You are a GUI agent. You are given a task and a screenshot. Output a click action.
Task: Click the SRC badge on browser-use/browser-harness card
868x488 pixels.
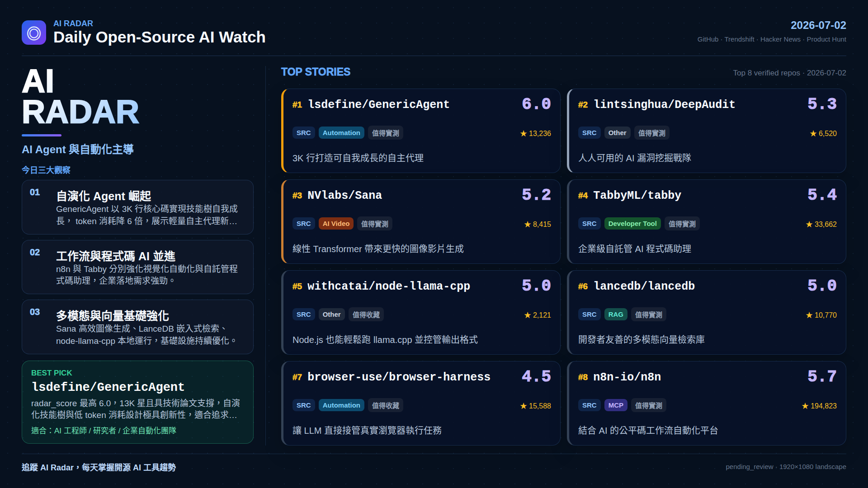click(x=303, y=405)
